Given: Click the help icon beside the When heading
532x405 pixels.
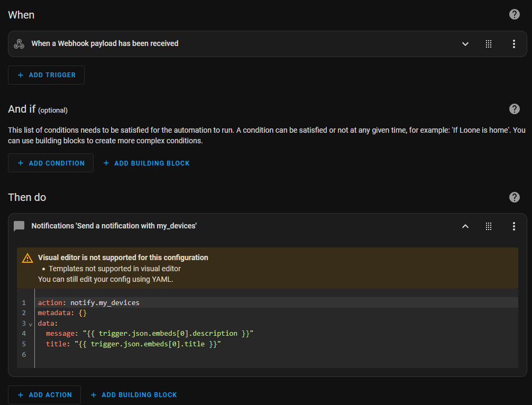Looking at the screenshot, I should (x=514, y=15).
